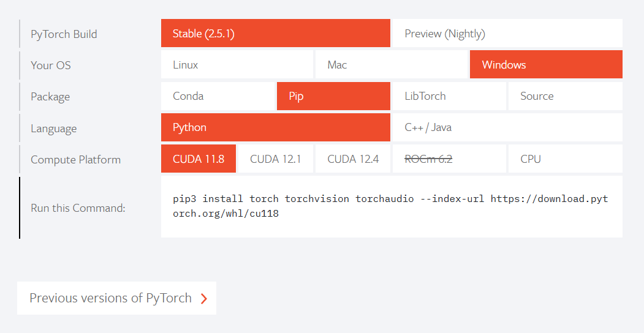Click the pip3 install command text
This screenshot has height=333, width=644.
pyautogui.click(x=390, y=206)
